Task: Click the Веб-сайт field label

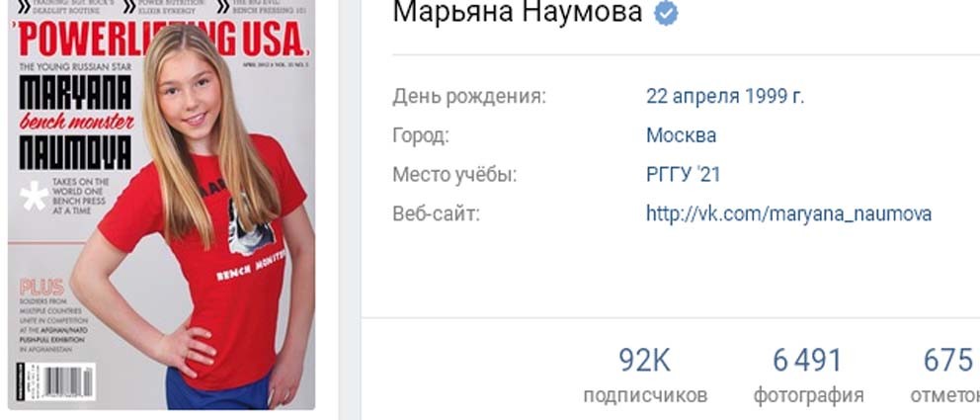Action: (437, 213)
